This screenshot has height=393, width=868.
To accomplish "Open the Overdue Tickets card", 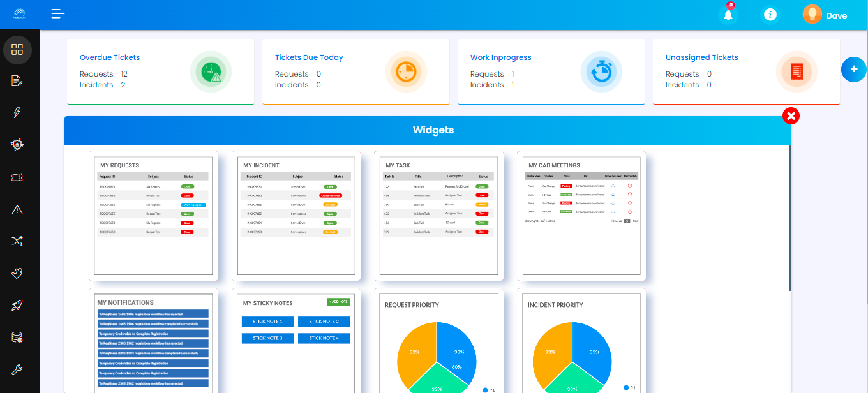I will tap(160, 71).
